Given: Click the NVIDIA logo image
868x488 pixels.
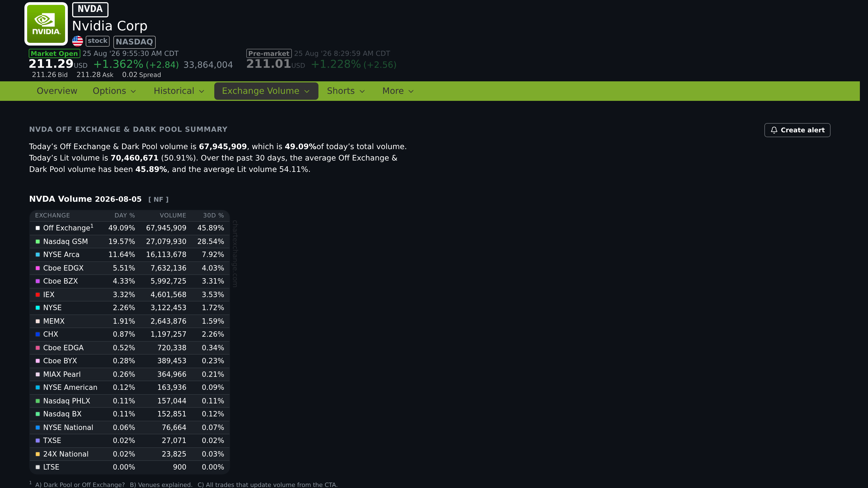Looking at the screenshot, I should (x=46, y=24).
